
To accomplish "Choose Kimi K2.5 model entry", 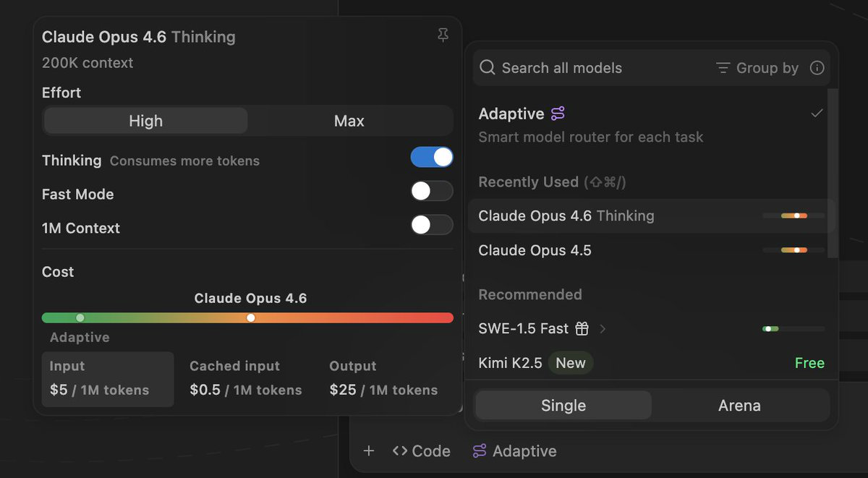I will click(x=510, y=363).
